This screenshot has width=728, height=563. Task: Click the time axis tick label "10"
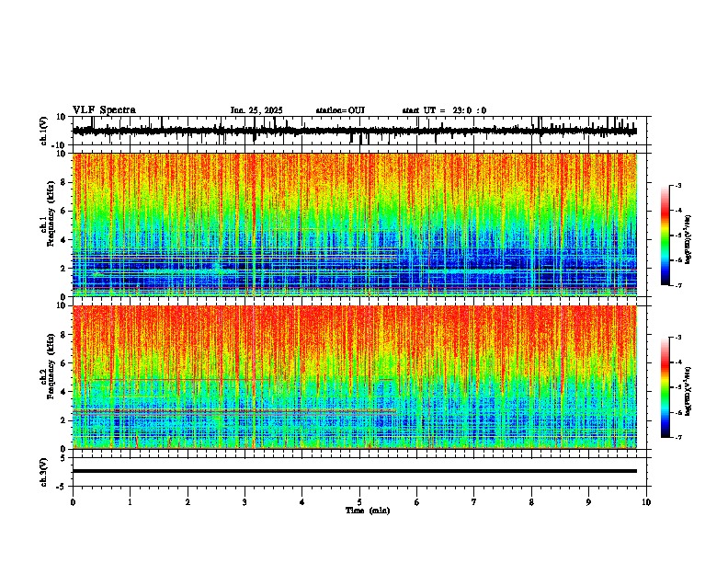tap(646, 502)
